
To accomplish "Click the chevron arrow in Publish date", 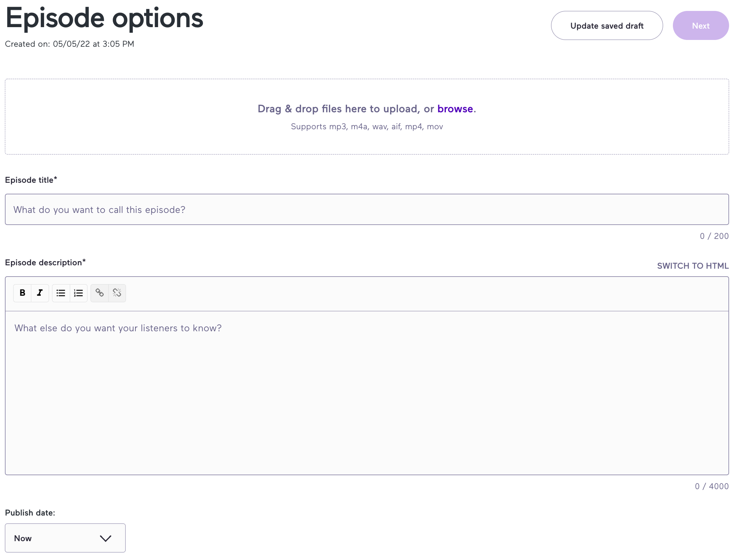I will (x=106, y=539).
